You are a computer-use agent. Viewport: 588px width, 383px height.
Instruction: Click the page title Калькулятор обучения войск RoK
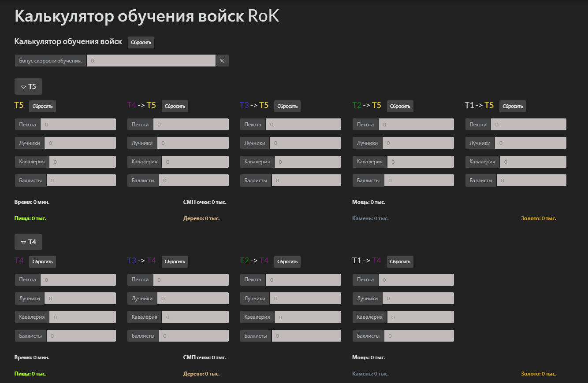(147, 16)
